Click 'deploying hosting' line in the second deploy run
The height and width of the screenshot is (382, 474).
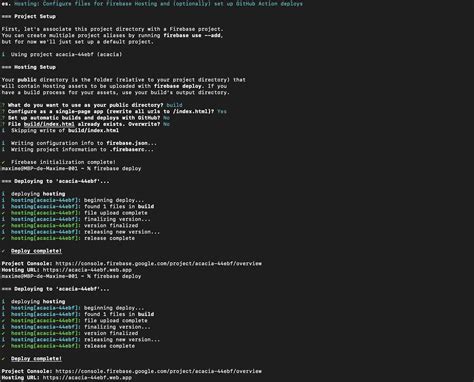click(x=38, y=302)
